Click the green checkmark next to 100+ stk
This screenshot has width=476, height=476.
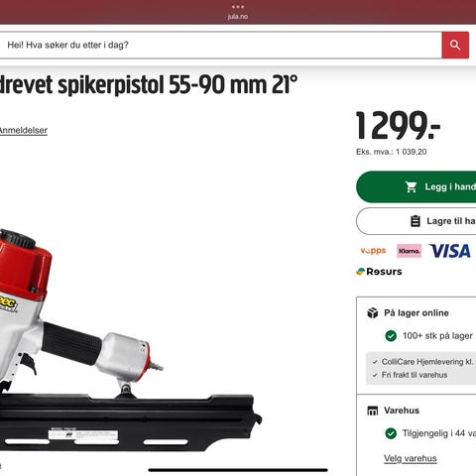click(391, 336)
